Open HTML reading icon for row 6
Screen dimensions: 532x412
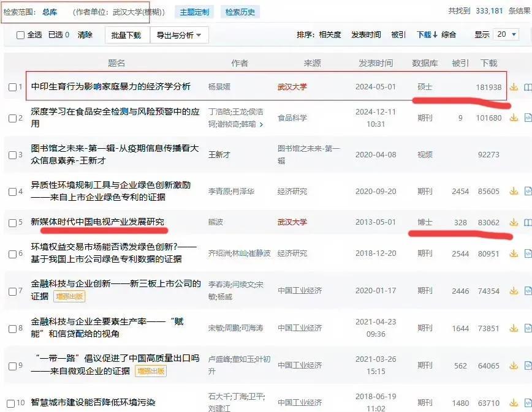point(528,253)
